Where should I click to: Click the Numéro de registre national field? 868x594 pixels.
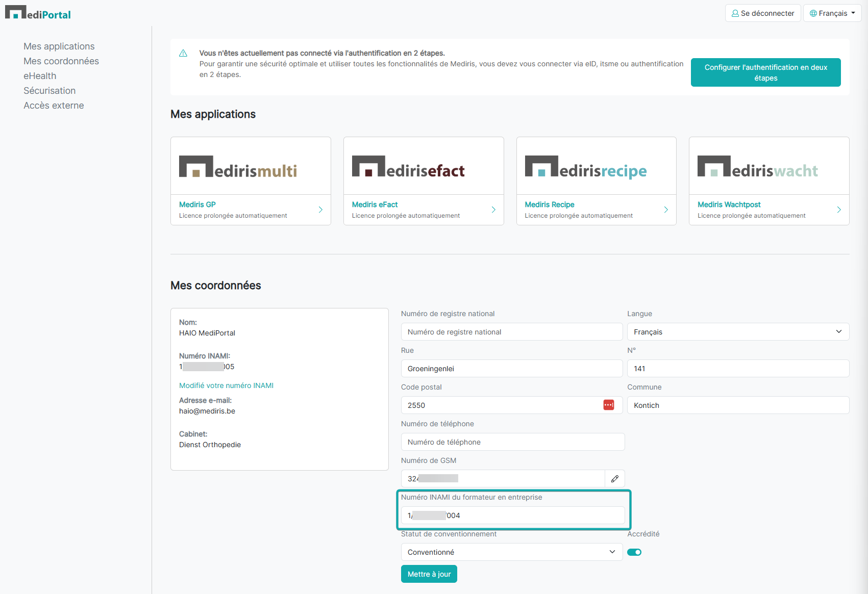512,331
